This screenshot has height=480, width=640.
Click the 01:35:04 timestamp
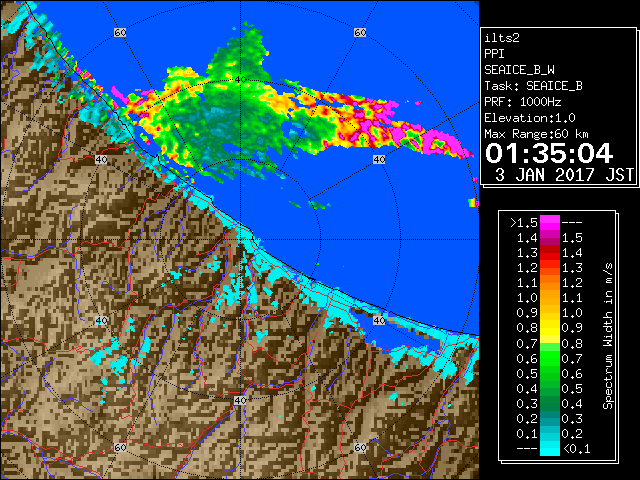pyautogui.click(x=549, y=153)
